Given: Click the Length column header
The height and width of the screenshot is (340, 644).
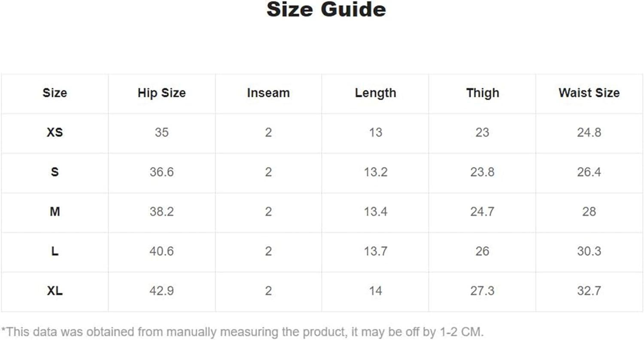Looking at the screenshot, I should pos(375,93).
